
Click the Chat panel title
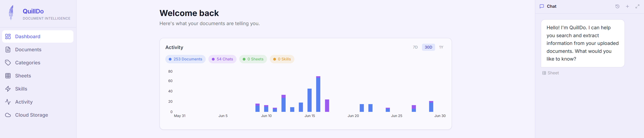(x=551, y=7)
